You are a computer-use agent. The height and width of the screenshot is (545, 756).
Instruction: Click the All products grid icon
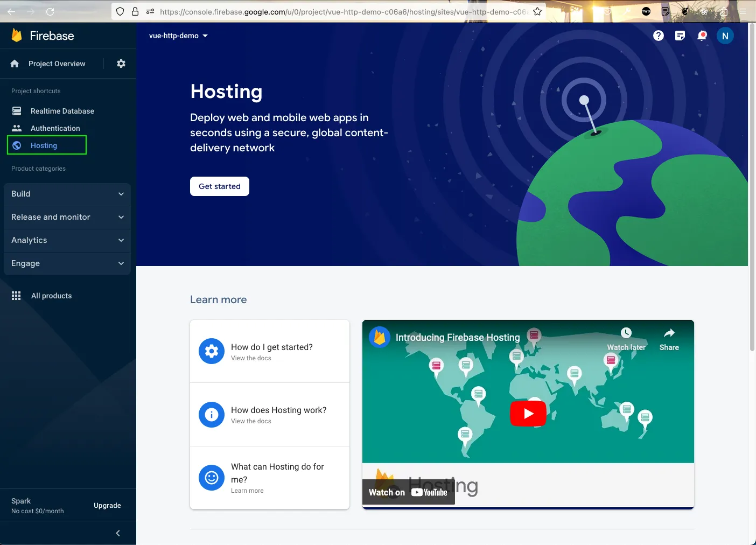click(x=16, y=296)
